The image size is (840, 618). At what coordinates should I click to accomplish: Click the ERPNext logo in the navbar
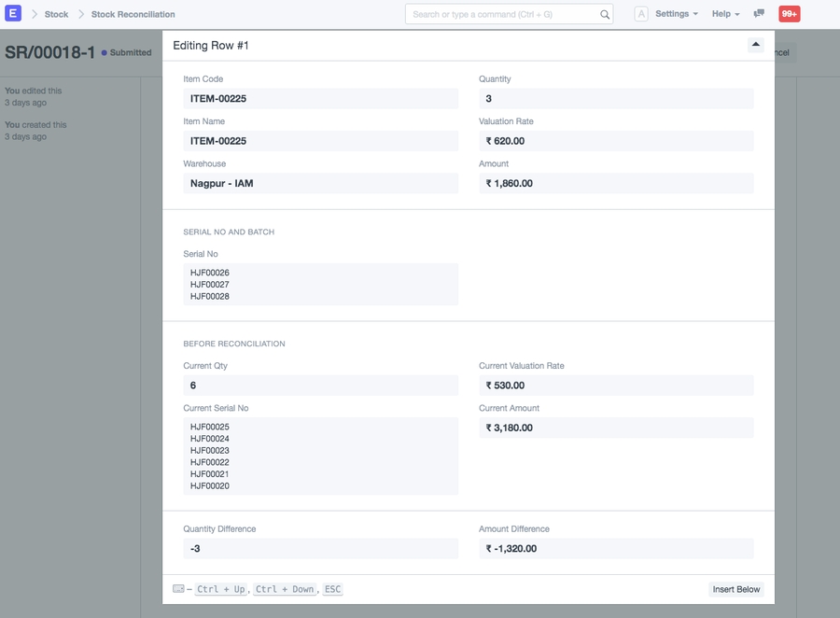(x=13, y=13)
